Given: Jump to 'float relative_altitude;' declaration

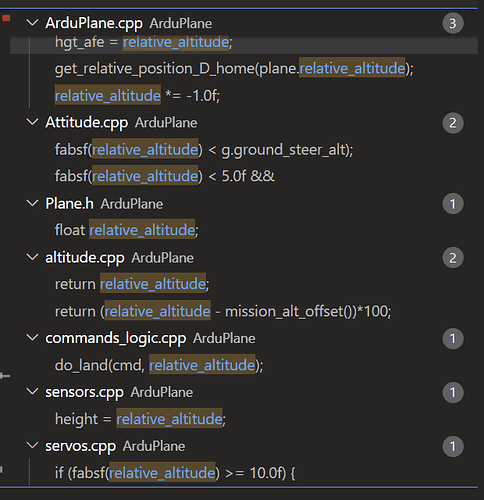Looking at the screenshot, I should tap(127, 230).
